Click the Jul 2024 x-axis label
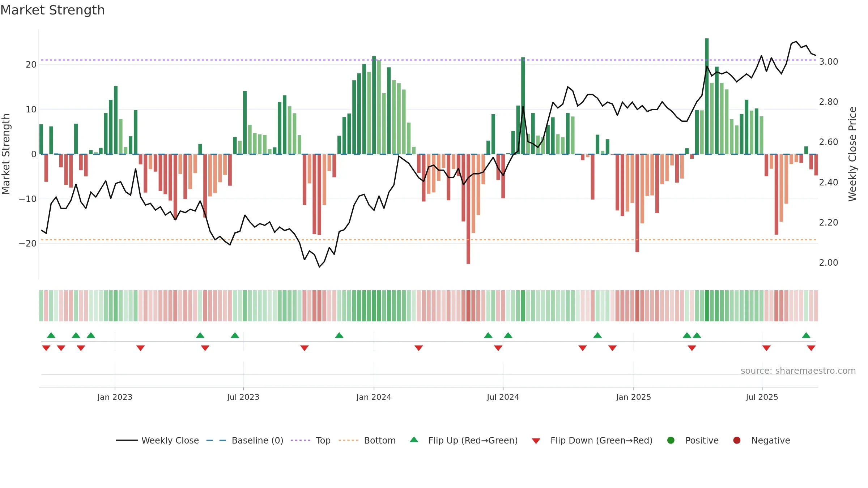Viewport: 868px width, 488px height. pos(503,397)
